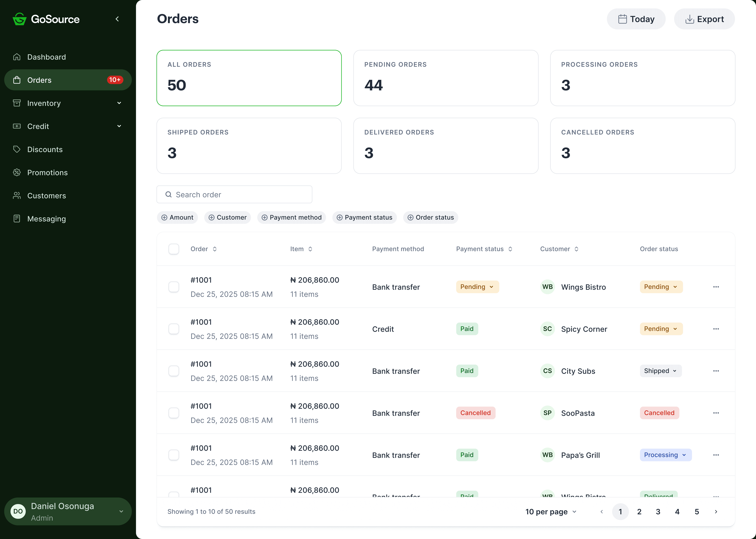Click the Search order field
The width and height of the screenshot is (756, 539).
click(234, 194)
